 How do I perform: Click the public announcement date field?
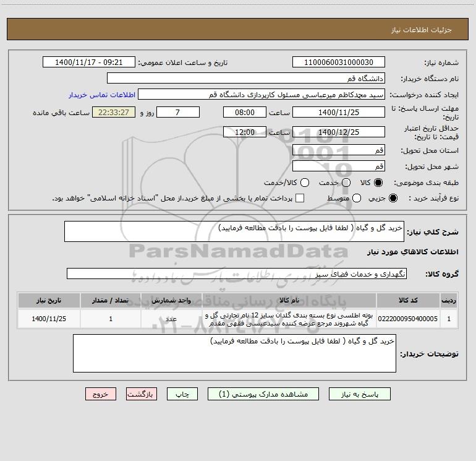88,62
